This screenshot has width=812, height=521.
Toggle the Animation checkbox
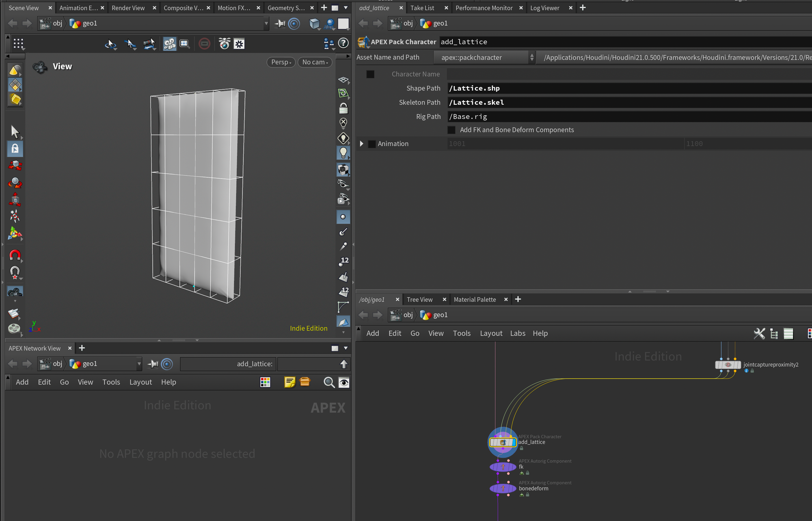371,144
